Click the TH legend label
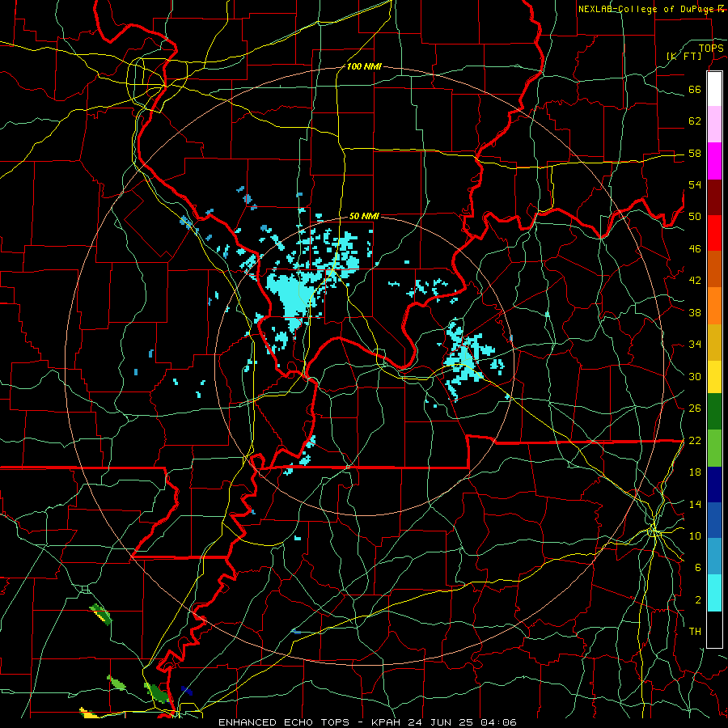The image size is (728, 728). pos(695,631)
